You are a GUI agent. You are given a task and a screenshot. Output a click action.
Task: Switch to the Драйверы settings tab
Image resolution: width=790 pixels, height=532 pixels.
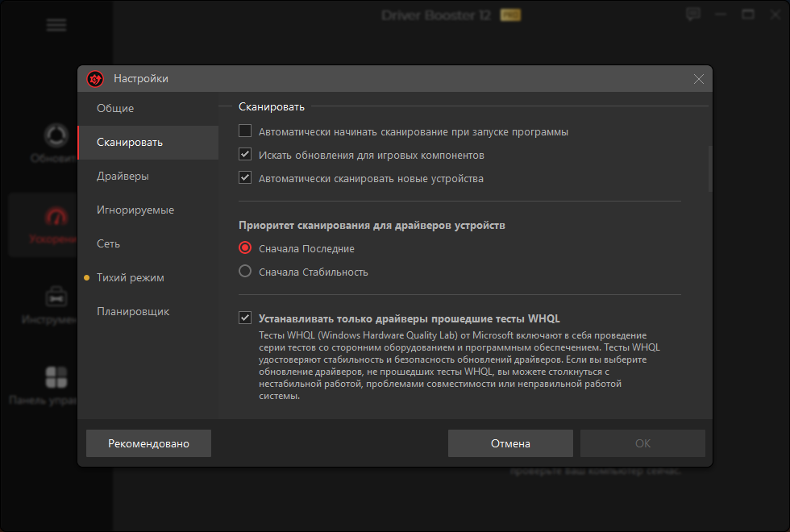point(123,177)
